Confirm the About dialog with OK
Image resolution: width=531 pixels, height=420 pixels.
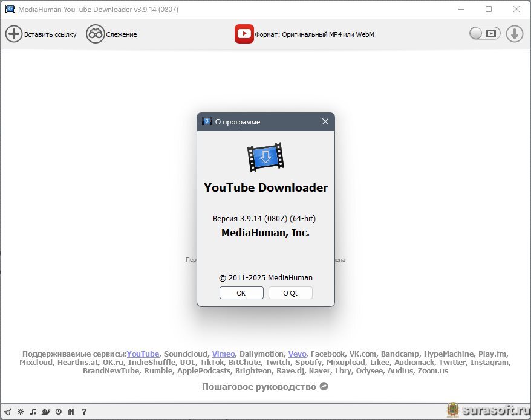(241, 293)
